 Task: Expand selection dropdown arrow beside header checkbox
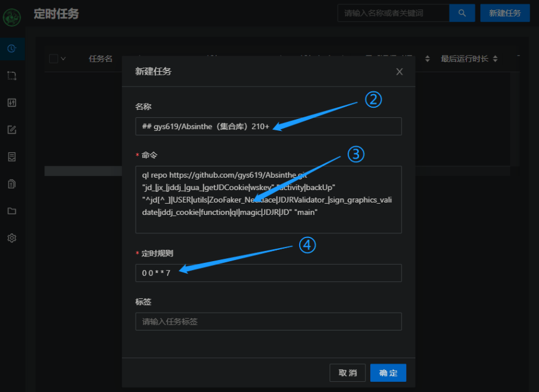pyautogui.click(x=63, y=59)
